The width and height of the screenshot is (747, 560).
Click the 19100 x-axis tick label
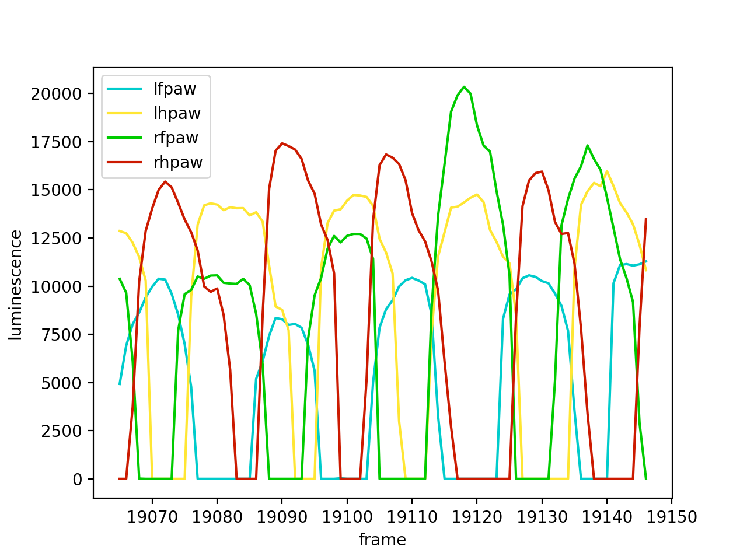pyautogui.click(x=347, y=517)
